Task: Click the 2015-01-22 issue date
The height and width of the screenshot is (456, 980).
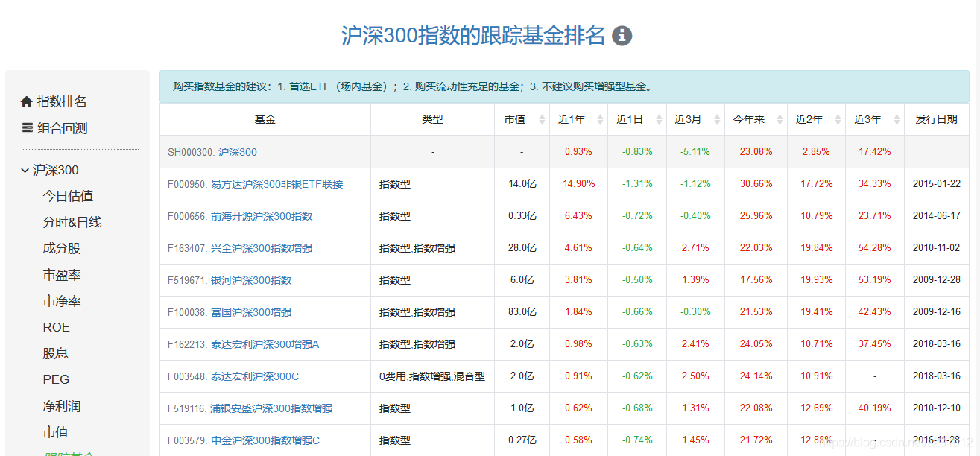Action: [x=937, y=184]
